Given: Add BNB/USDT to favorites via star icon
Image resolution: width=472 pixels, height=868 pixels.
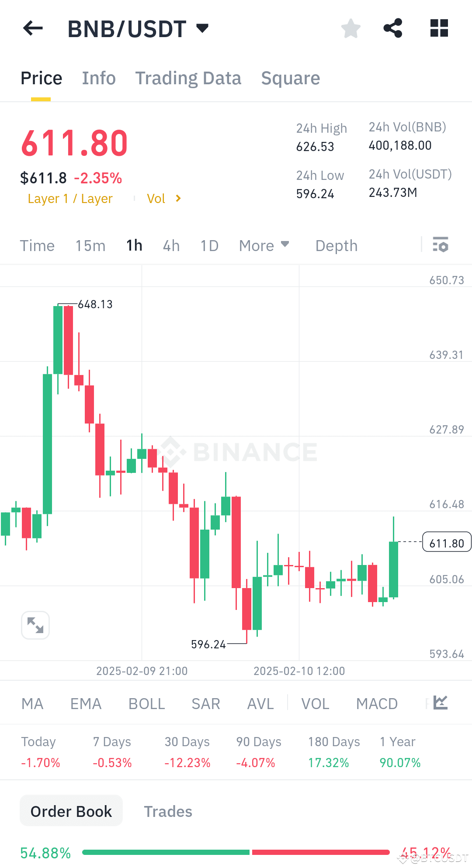Looking at the screenshot, I should (351, 28).
